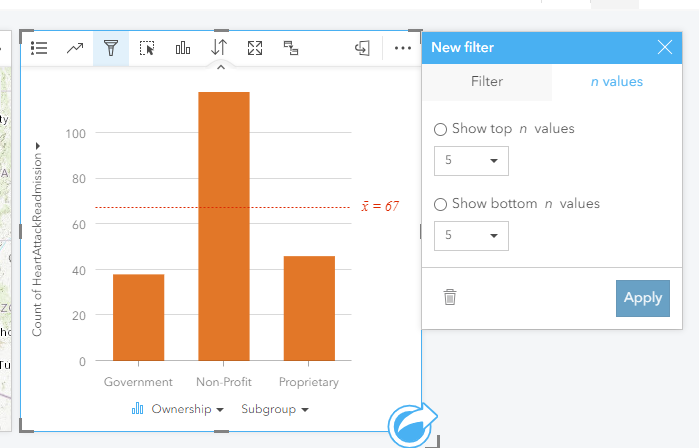The width and height of the screenshot is (699, 448).
Task: Open the more options ellipsis menu
Action: click(403, 48)
